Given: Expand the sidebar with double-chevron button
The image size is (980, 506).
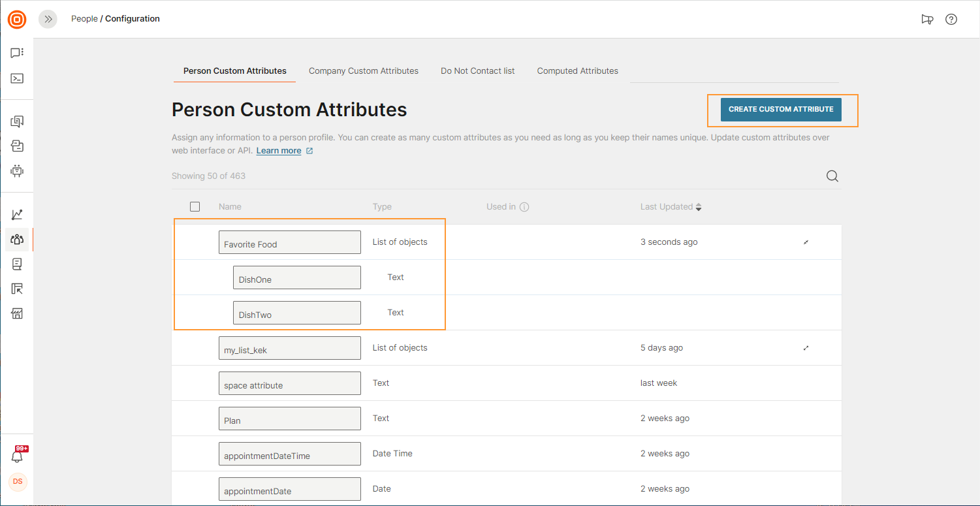Looking at the screenshot, I should point(48,20).
